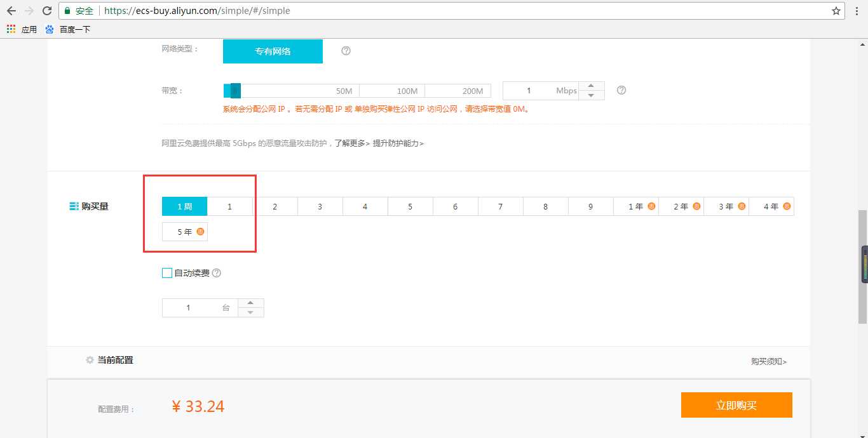The width and height of the screenshot is (868, 438).
Task: Select the 1 年 duration option
Action: [636, 206]
